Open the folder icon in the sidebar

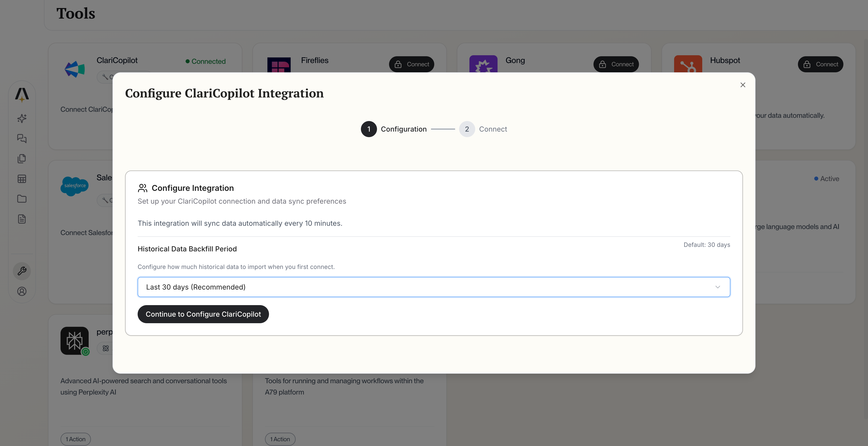[22, 199]
